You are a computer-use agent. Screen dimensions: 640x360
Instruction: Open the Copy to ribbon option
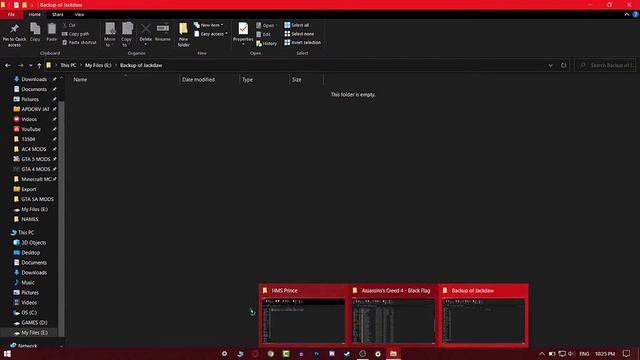(x=127, y=35)
